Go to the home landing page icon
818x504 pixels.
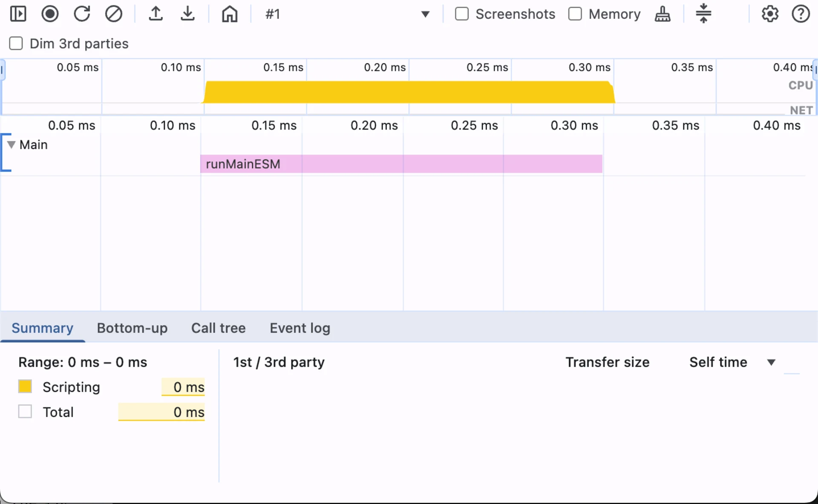pyautogui.click(x=229, y=14)
